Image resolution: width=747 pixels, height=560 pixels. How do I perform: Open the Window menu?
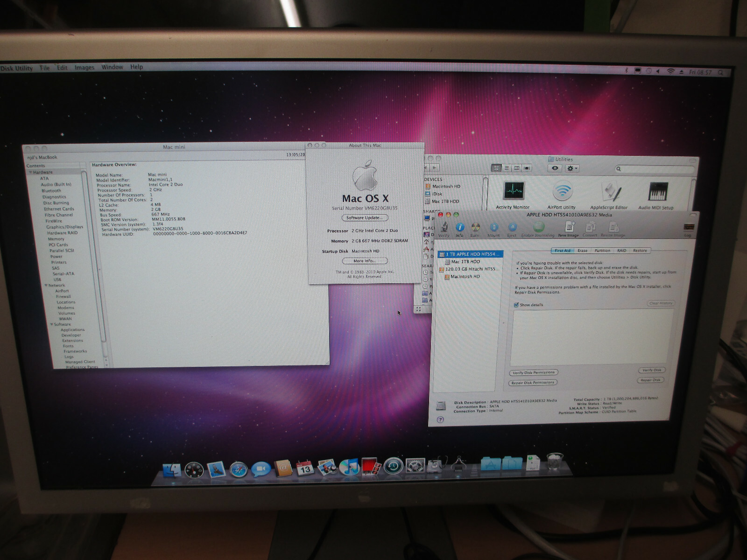[113, 67]
